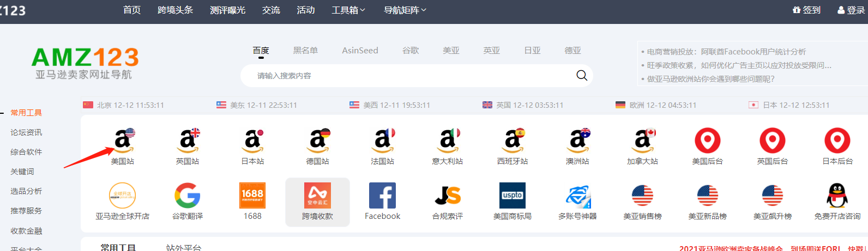Open the JS 合规索评 icon
The height and width of the screenshot is (251, 868).
point(448,195)
